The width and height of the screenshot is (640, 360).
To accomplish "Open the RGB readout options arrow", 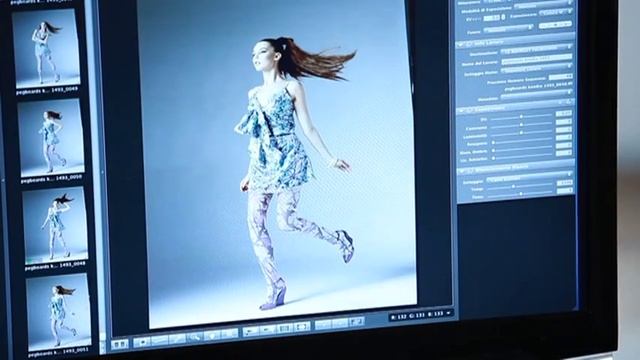I will pyautogui.click(x=448, y=313).
